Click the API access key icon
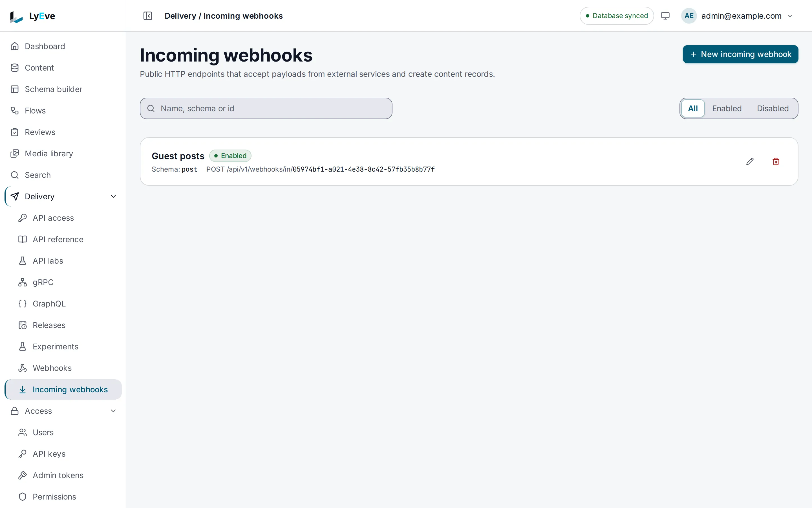Viewport: 812px width, 508px height. [x=23, y=218]
